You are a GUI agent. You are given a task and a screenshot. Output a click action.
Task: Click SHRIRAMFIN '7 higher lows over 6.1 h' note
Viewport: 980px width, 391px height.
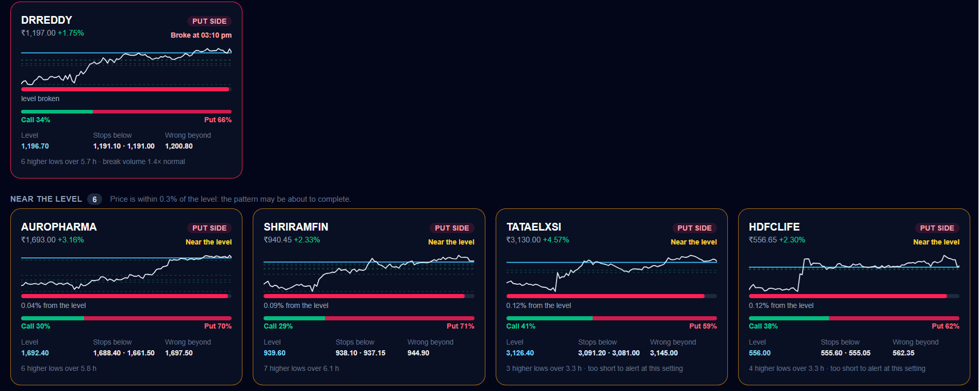(301, 368)
